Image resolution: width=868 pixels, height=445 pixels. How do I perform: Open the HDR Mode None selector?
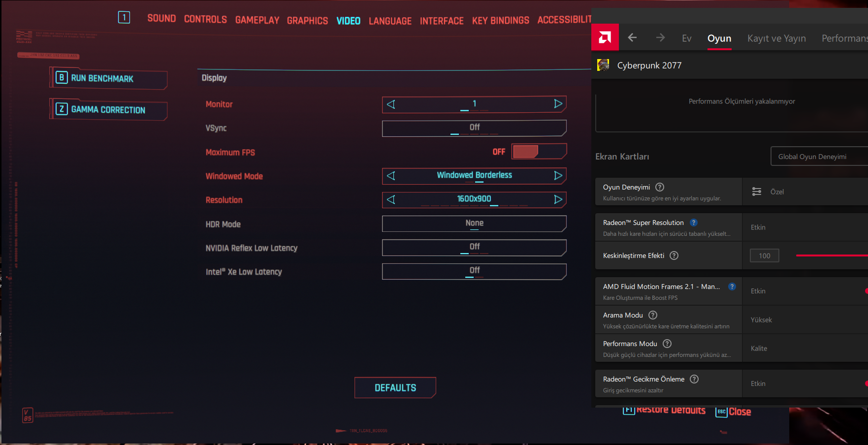(x=474, y=223)
